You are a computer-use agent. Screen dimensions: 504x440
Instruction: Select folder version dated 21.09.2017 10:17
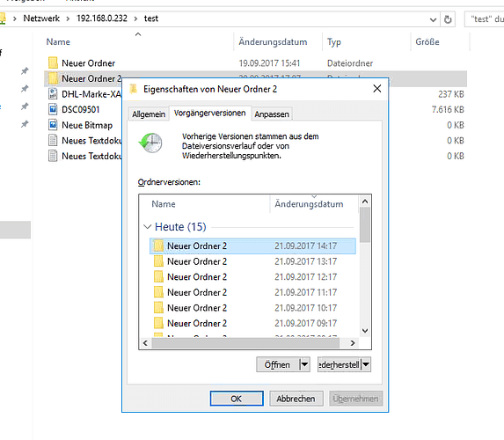coord(252,308)
